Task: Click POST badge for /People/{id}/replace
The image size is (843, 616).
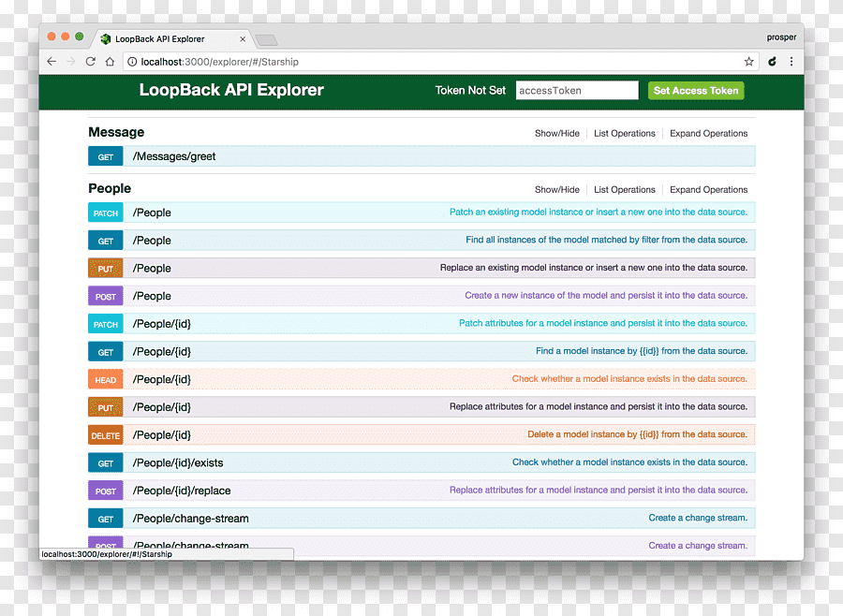Action: (x=105, y=491)
